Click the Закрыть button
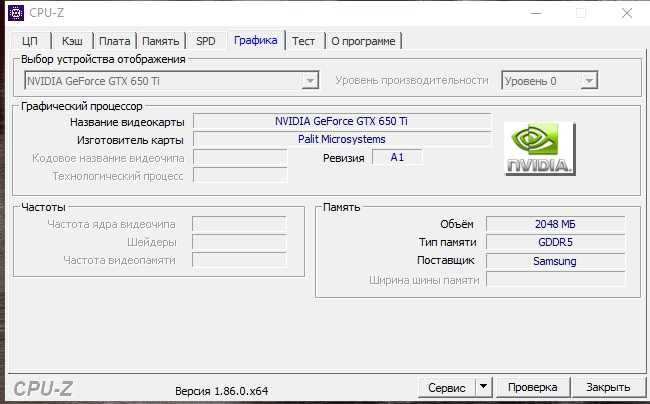650x404 pixels. coord(608,387)
